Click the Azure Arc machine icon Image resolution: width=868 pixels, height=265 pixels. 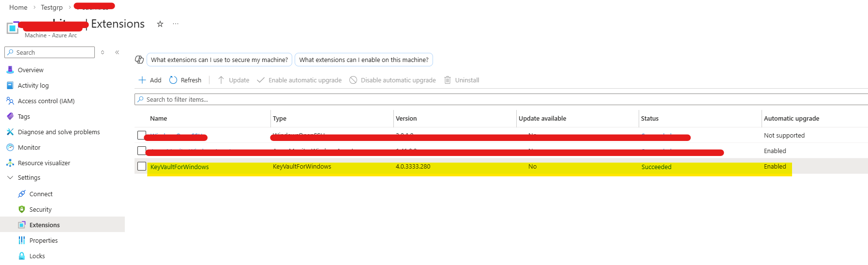[13, 28]
